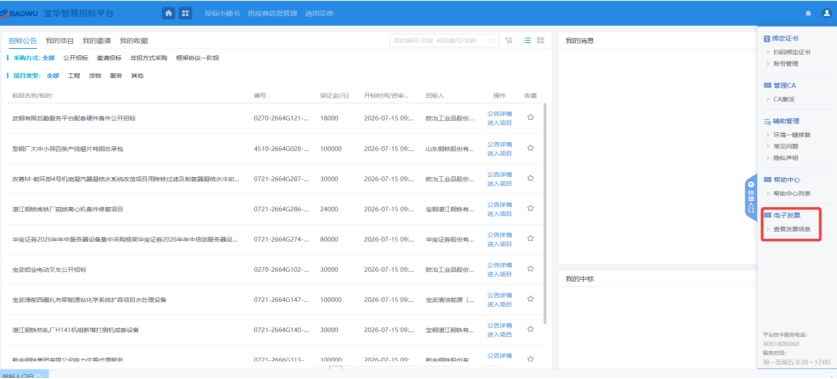Screen dimensions: 837x379
Task: Click the tender list vertical scrollbar
Action: click(545, 214)
